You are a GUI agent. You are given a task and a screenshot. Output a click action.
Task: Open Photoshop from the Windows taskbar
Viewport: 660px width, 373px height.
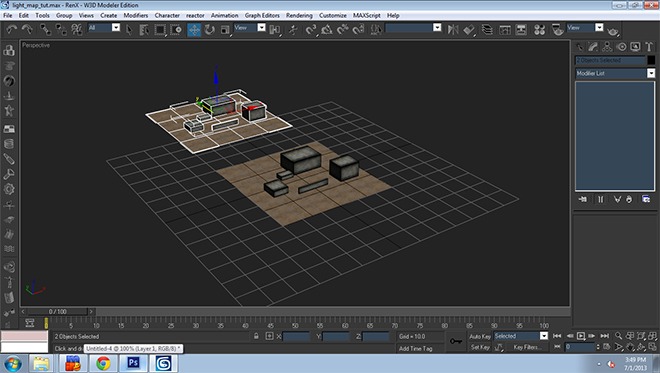(133, 363)
